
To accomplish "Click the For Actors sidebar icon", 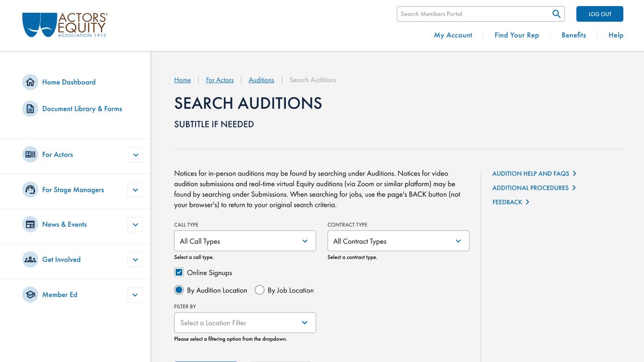I will point(30,155).
